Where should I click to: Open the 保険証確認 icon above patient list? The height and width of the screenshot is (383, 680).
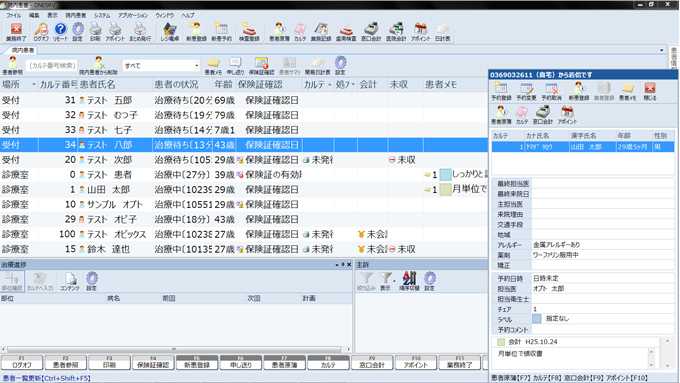click(262, 65)
